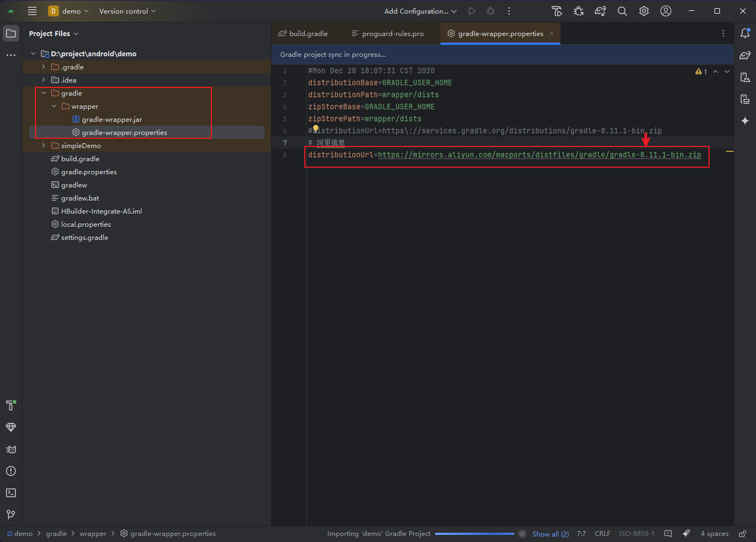
Task: Open the Git version control tool window
Action: point(11,515)
